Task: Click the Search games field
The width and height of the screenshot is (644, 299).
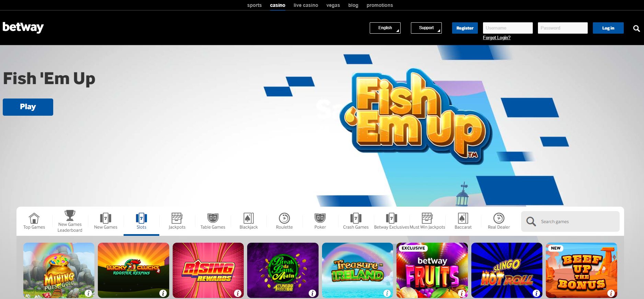Action: tap(570, 221)
